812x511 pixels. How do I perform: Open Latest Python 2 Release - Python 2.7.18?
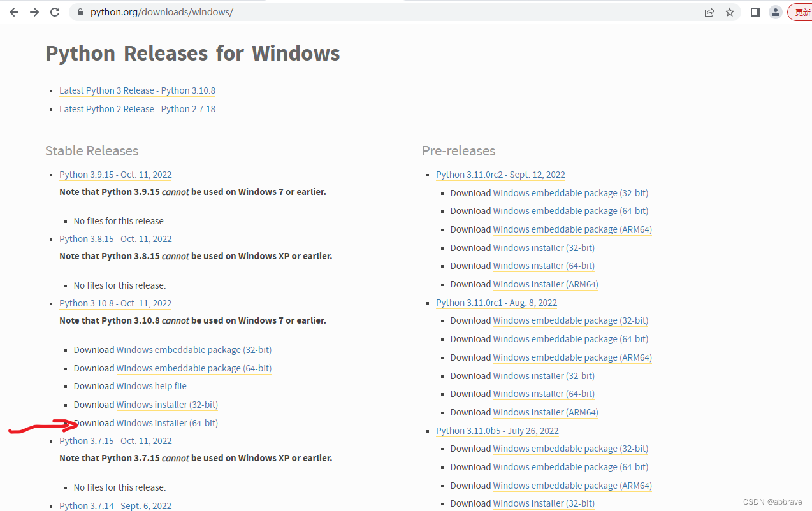coord(137,109)
